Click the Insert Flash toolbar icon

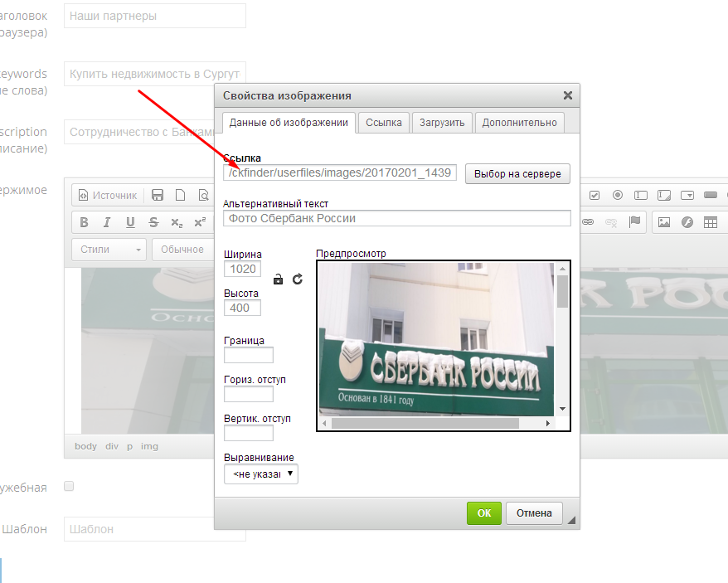[x=687, y=222]
